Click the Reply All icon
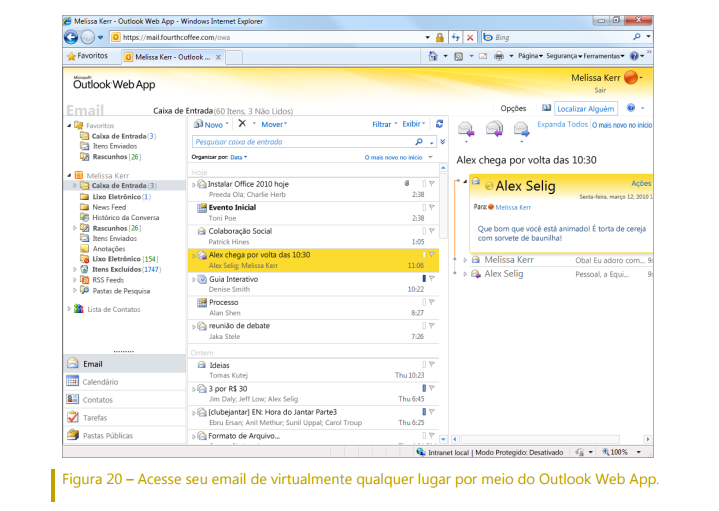719x511 pixels. tap(493, 128)
